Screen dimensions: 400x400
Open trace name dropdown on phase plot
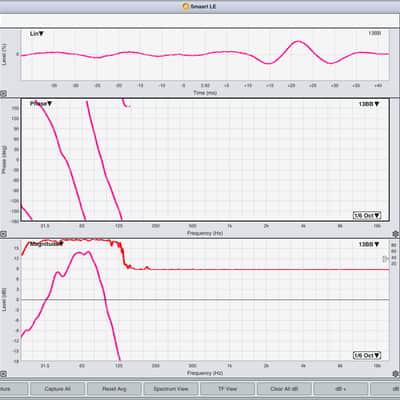click(x=369, y=104)
